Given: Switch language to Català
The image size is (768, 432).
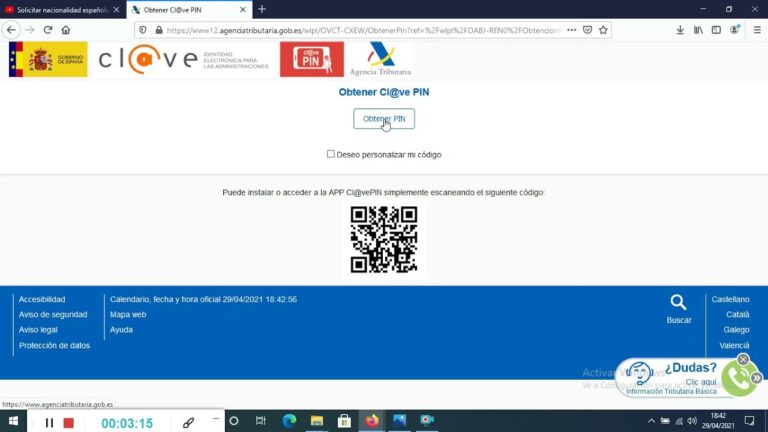Looking at the screenshot, I should pyautogui.click(x=738, y=314).
